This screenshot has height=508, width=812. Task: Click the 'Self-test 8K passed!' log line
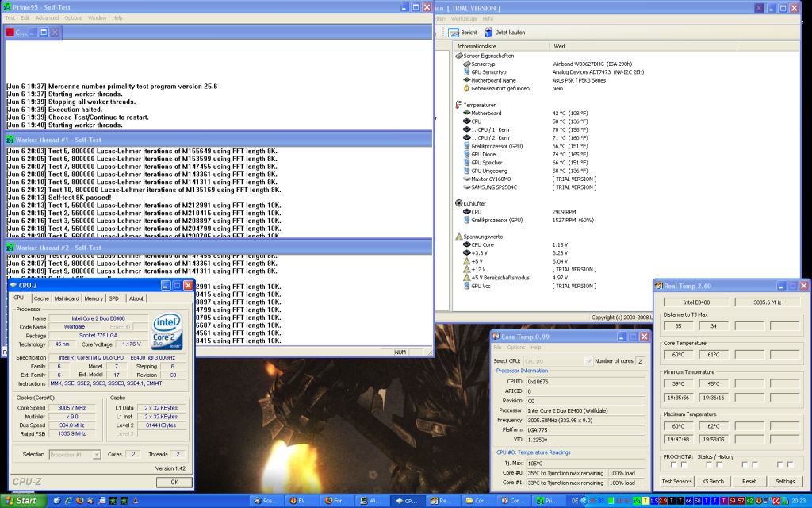coord(59,198)
